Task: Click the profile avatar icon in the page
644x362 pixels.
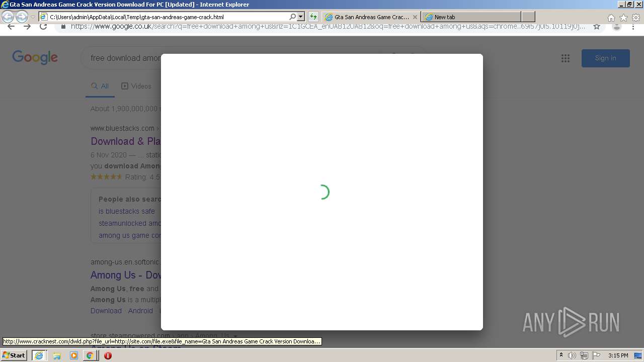Action: click(617, 27)
